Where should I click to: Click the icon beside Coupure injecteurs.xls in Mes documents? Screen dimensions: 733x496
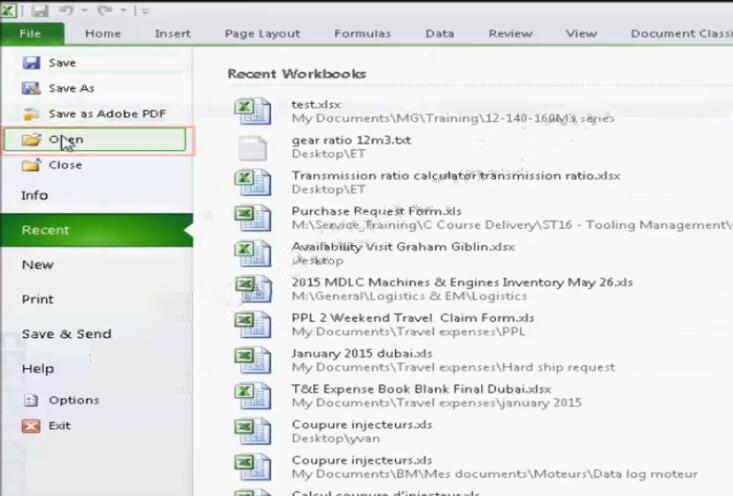pos(253,467)
